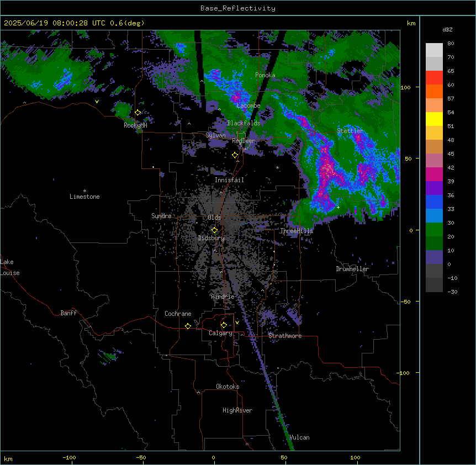This screenshot has width=476, height=465.
Task: Click the RockyMH label
Action: (135, 125)
